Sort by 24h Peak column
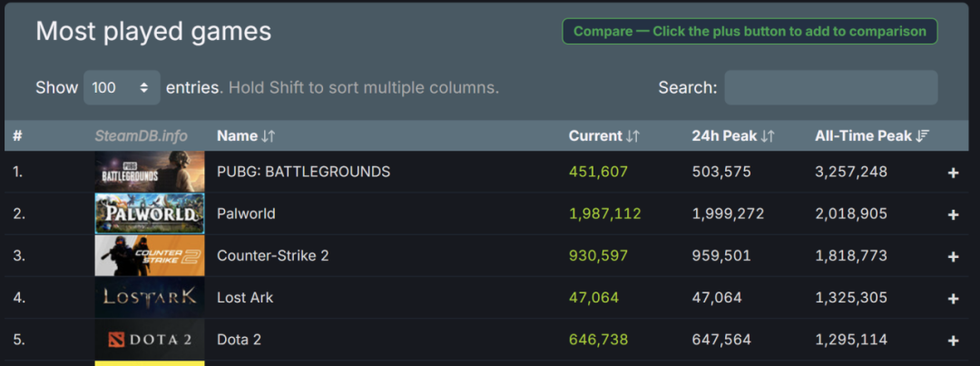This screenshot has width=980, height=366. coord(732,136)
